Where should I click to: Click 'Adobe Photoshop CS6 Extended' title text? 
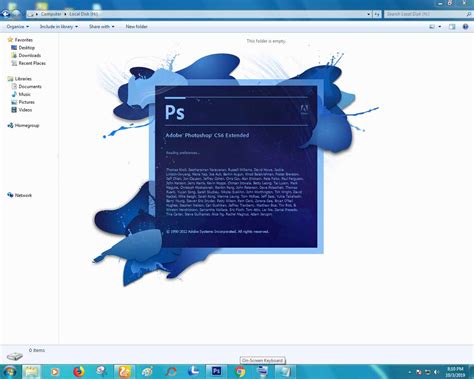coord(207,135)
